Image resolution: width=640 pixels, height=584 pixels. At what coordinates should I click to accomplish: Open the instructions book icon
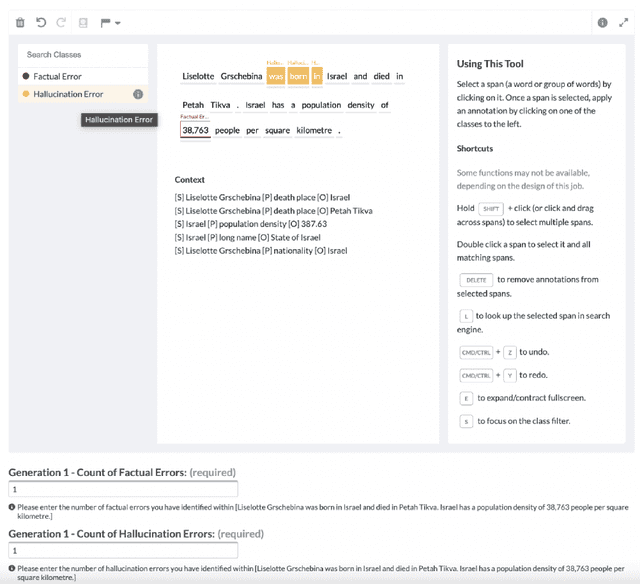pos(83,22)
